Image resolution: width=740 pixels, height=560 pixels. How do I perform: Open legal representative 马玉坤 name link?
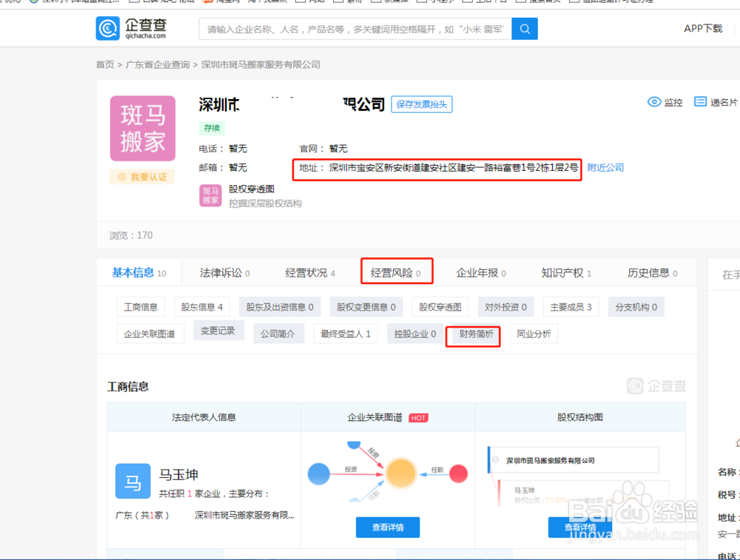(178, 474)
